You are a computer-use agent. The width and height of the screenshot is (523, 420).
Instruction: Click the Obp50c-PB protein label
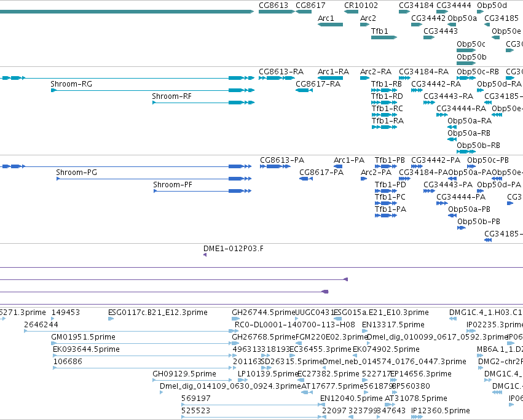(487, 160)
